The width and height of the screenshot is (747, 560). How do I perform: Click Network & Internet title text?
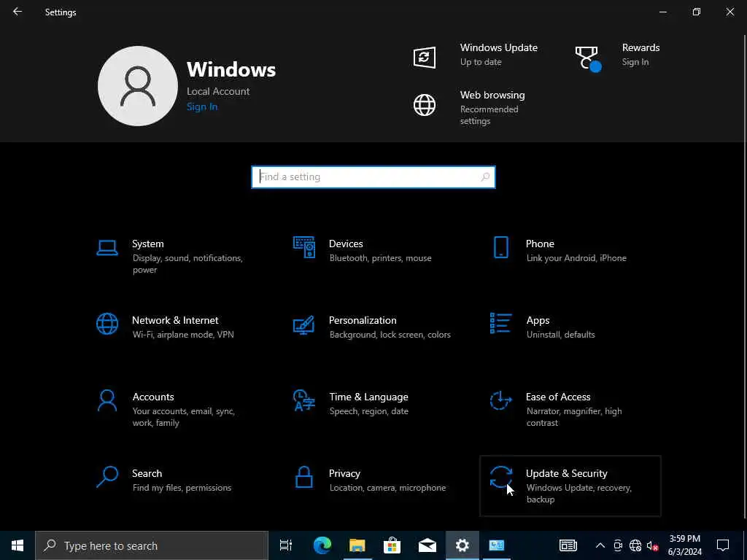pos(175,321)
